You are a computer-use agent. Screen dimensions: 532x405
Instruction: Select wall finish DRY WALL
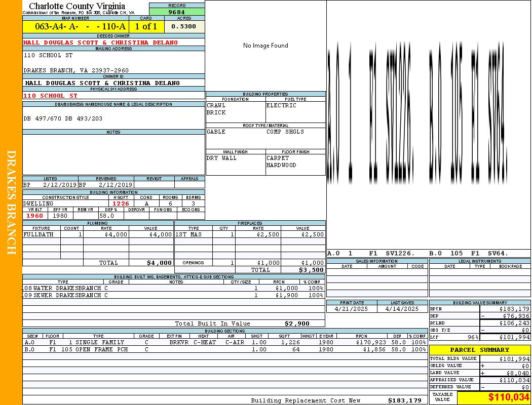click(x=221, y=158)
